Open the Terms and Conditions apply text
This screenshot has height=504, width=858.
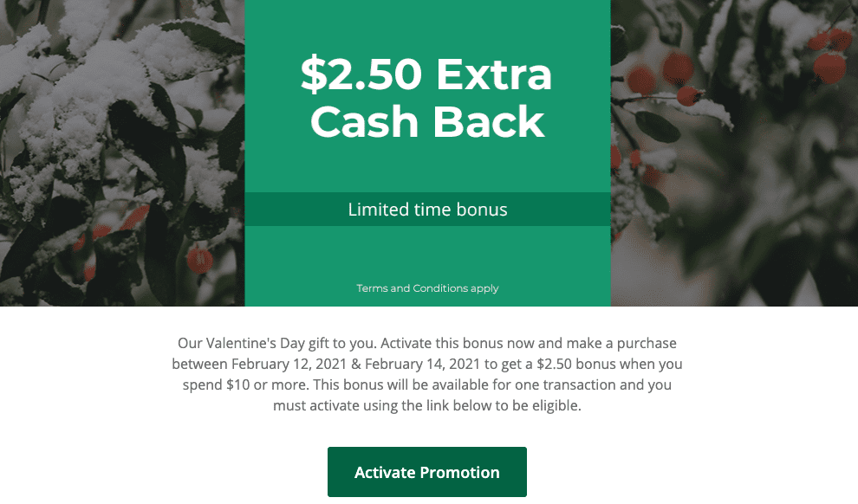[x=427, y=288]
